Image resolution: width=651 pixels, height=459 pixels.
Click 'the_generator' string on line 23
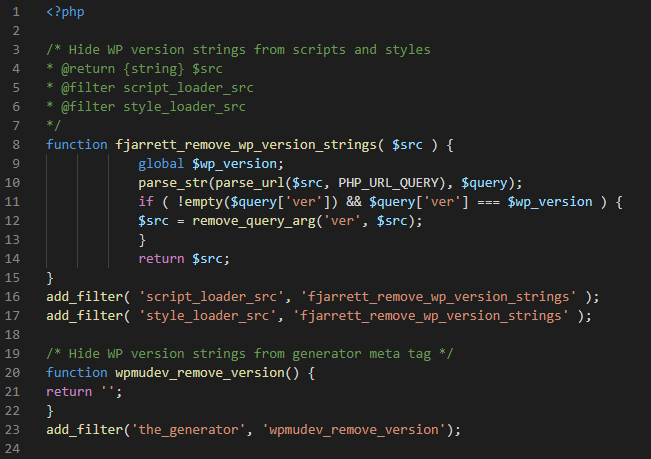click(188, 430)
